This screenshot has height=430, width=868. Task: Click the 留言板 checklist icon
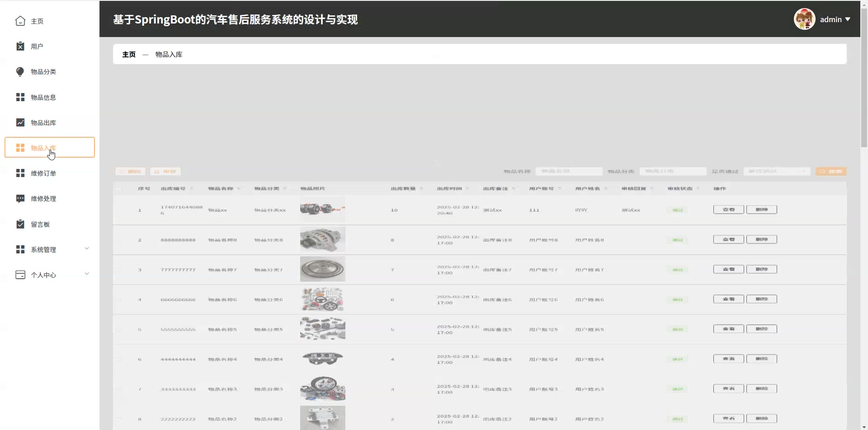(x=20, y=224)
